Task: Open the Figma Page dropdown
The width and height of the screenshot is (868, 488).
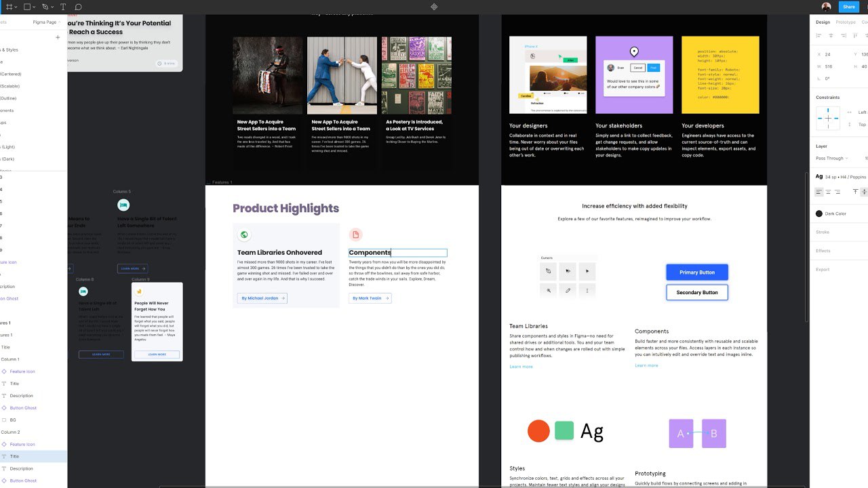Action: coord(47,22)
